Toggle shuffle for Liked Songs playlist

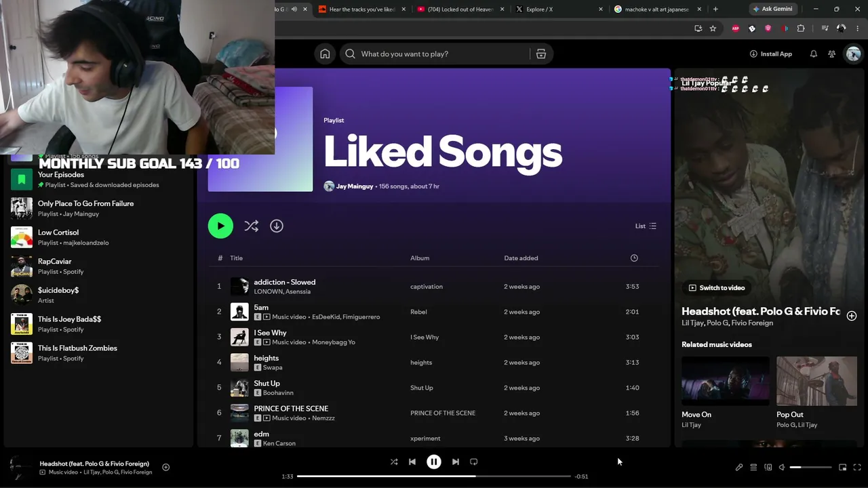[x=252, y=226]
